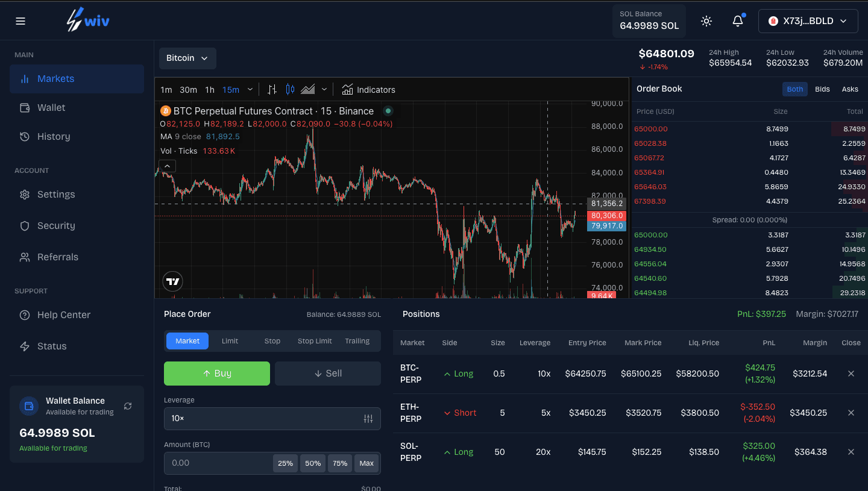This screenshot has width=868, height=491.
Task: Expand the X73j...BDLD wallet dropdown
Action: [x=808, y=21]
